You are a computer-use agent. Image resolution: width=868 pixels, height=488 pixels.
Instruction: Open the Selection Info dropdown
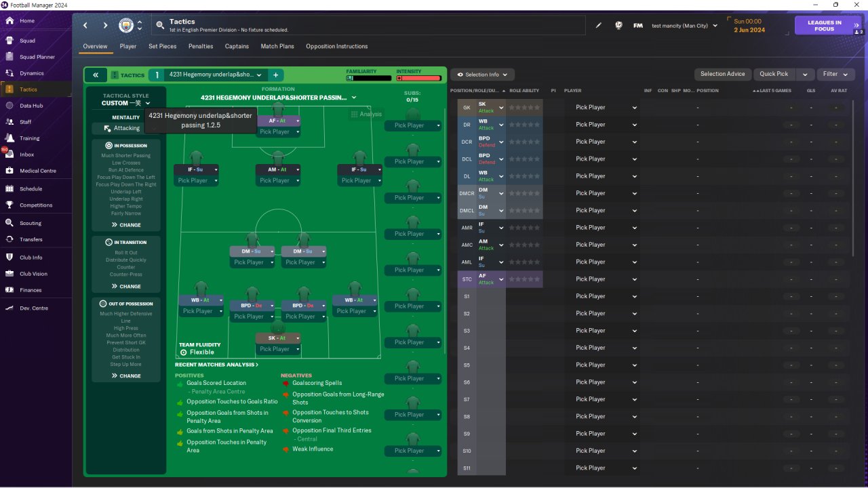click(482, 75)
